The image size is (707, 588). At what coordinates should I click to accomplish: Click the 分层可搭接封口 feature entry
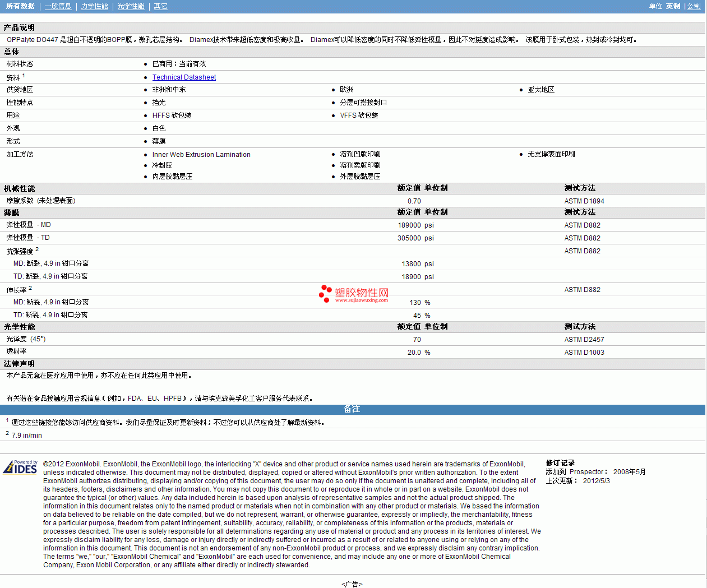(x=363, y=103)
